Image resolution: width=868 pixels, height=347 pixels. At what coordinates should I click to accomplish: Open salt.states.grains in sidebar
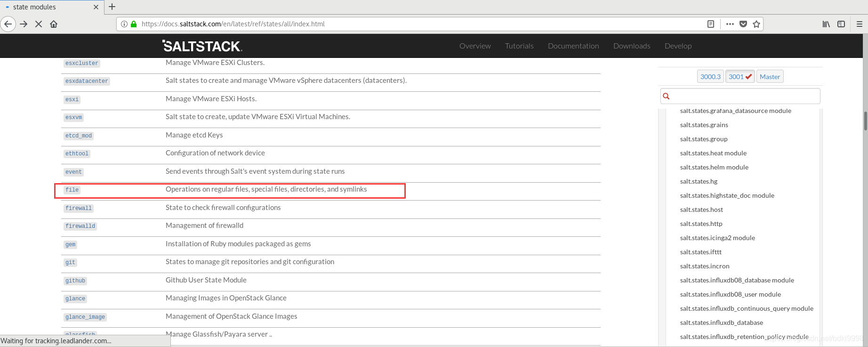click(704, 125)
